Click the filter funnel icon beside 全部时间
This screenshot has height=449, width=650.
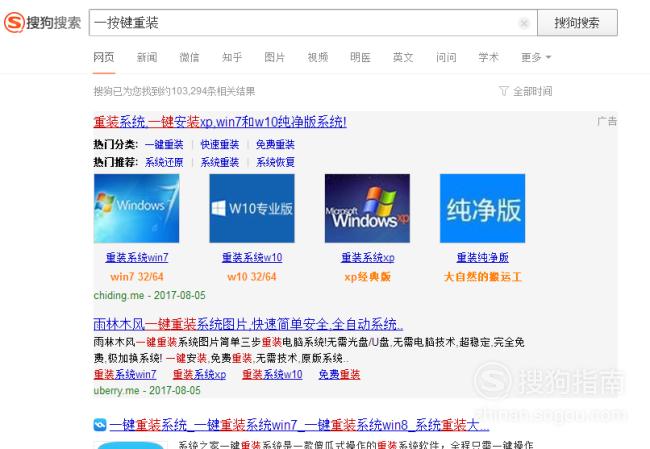[503, 91]
